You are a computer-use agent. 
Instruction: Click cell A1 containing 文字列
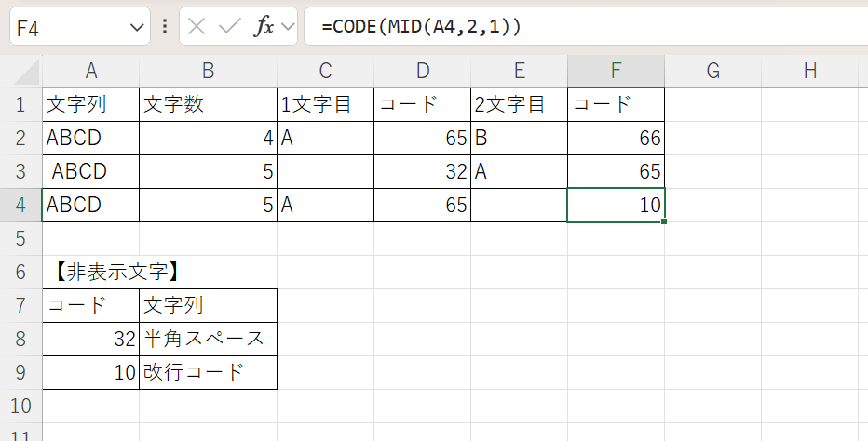[x=90, y=104]
